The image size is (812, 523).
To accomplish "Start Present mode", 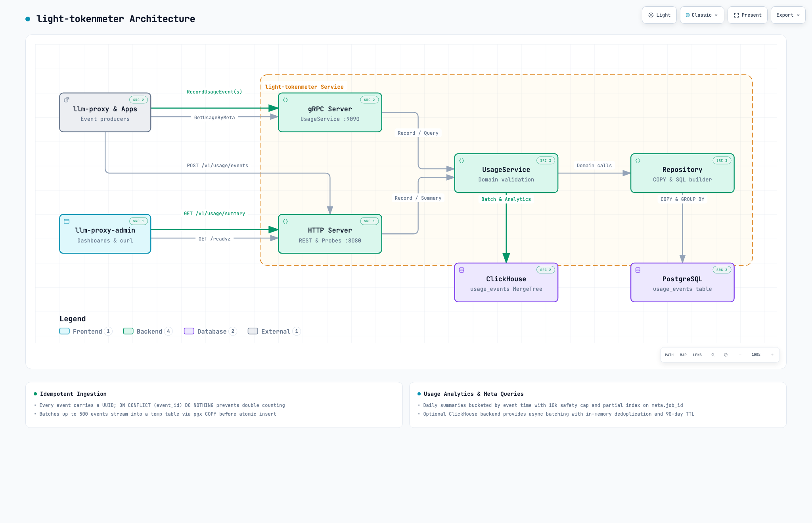I will (747, 15).
